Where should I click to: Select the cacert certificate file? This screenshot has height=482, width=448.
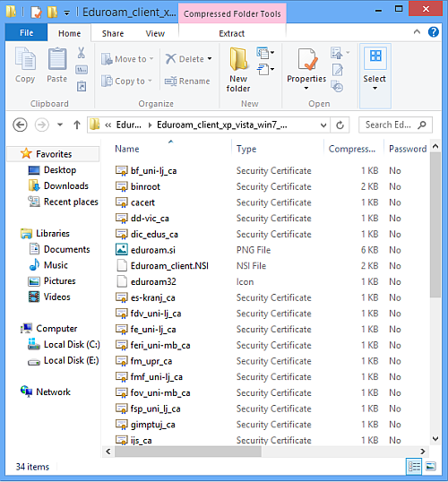(x=135, y=202)
